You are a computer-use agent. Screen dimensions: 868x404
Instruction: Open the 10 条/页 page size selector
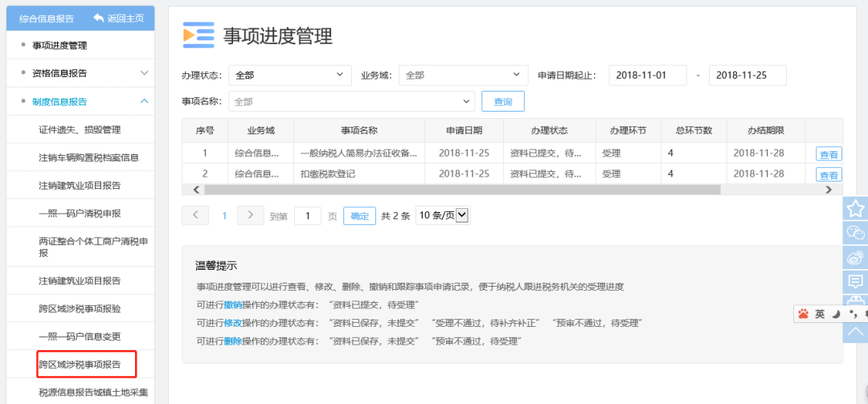point(443,215)
